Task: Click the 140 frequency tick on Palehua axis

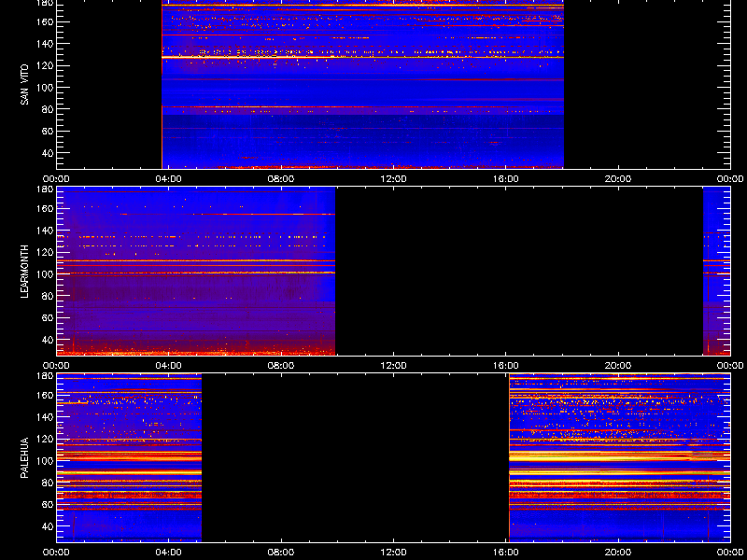Action: [x=46, y=417]
